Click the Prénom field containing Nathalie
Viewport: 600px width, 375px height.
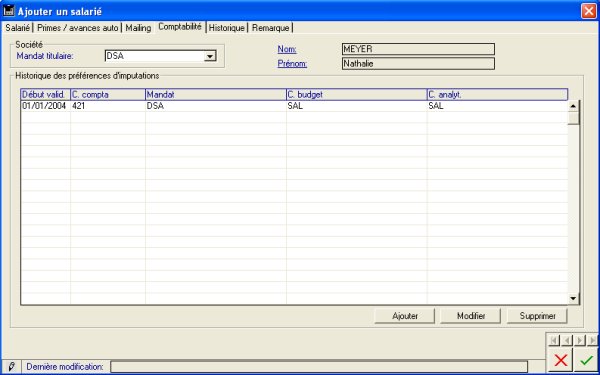coord(418,64)
